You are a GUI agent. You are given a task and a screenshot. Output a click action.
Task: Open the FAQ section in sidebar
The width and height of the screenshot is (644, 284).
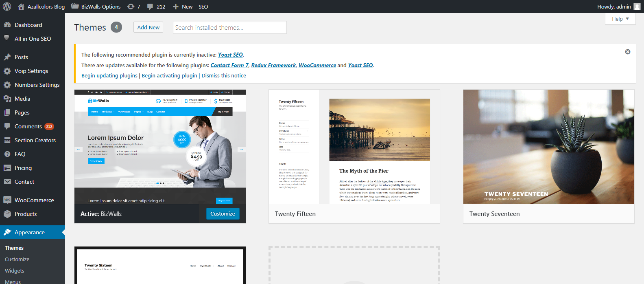(20, 154)
